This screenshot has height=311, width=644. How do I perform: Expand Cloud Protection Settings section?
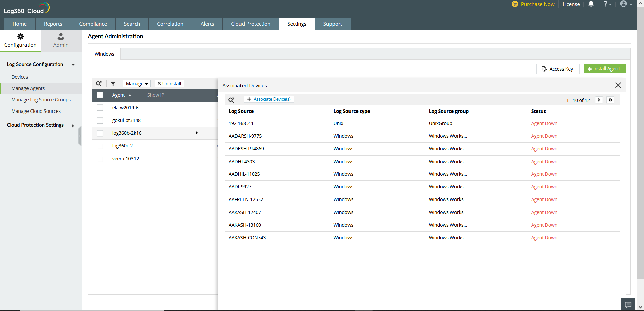coord(73,126)
